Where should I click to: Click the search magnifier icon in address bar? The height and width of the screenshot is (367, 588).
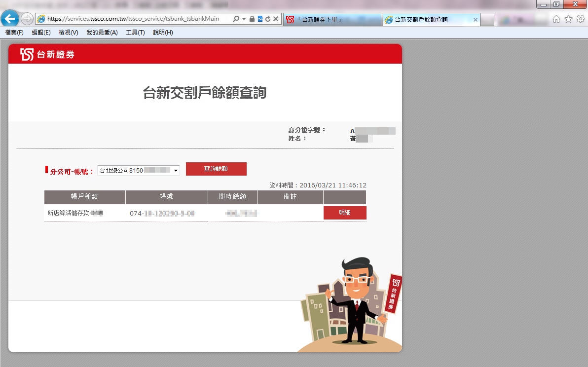236,19
